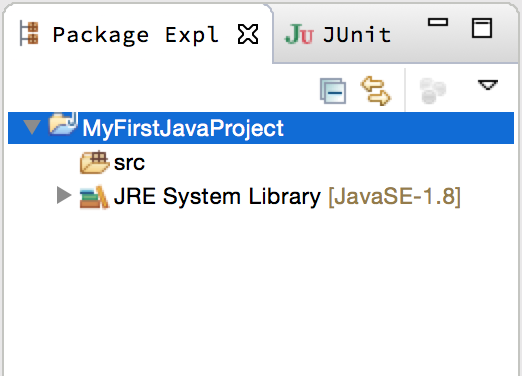
Task: Click the Package Explorer hierarchy icon
Action: click(29, 33)
